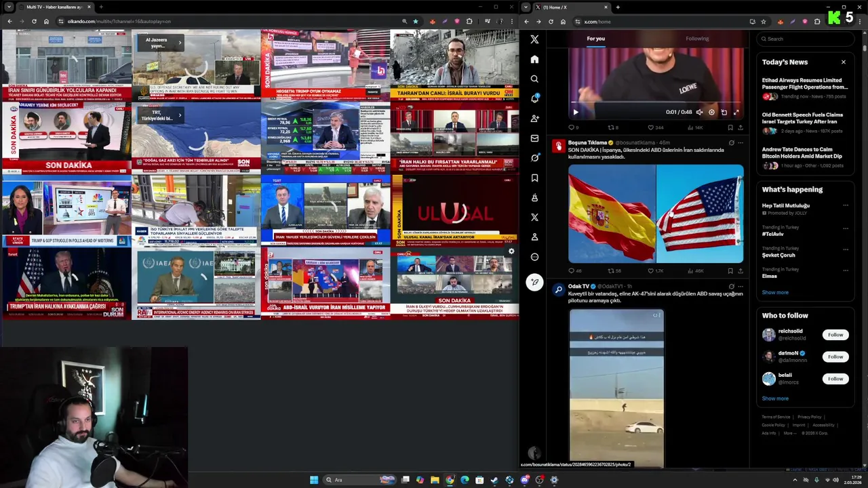This screenshot has width=868, height=488.
Task: Dismiss Today's News panel
Action: [x=844, y=62]
